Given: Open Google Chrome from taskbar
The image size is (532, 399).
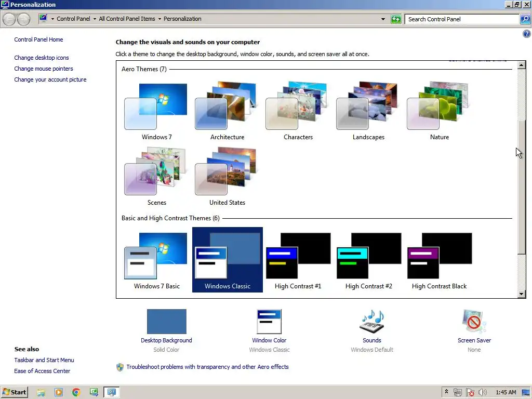Looking at the screenshot, I should point(76,393).
